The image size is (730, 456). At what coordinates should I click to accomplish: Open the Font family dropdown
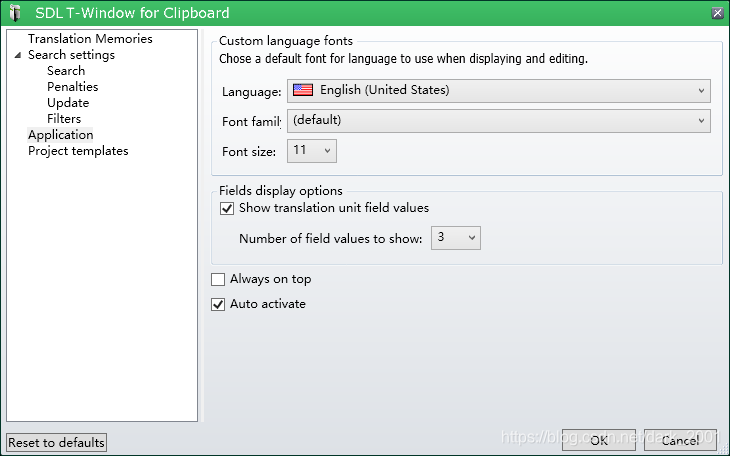pos(499,121)
